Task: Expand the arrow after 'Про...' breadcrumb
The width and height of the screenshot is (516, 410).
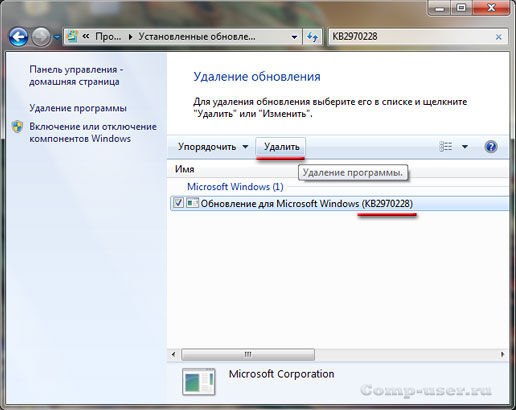Action: click(x=130, y=37)
